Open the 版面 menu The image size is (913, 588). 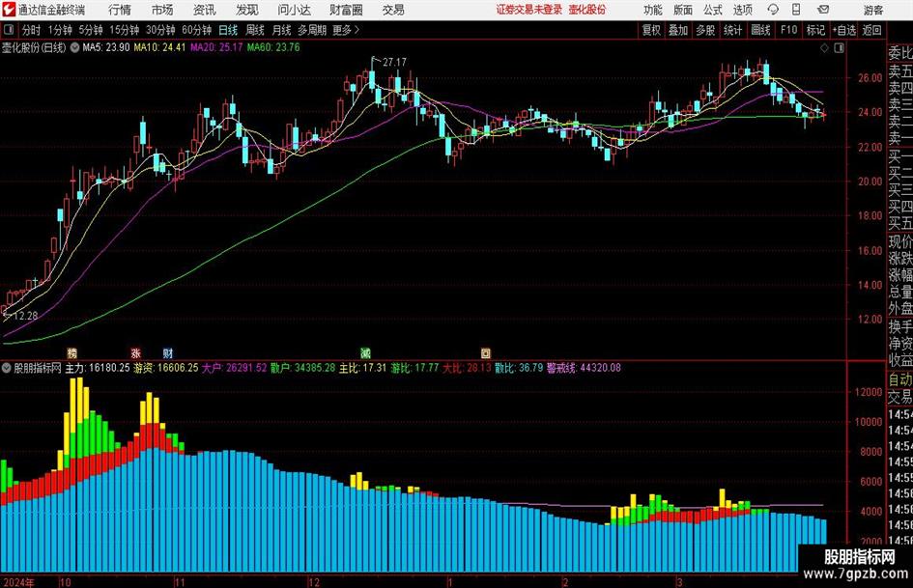coord(683,10)
